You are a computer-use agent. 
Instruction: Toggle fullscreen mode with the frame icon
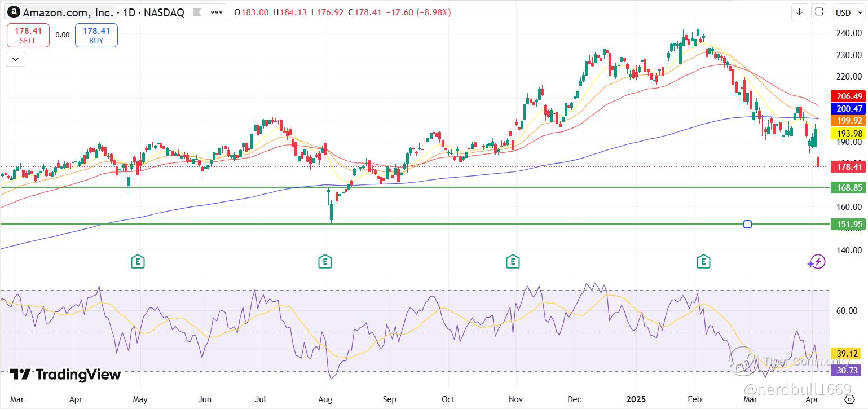[x=819, y=12]
